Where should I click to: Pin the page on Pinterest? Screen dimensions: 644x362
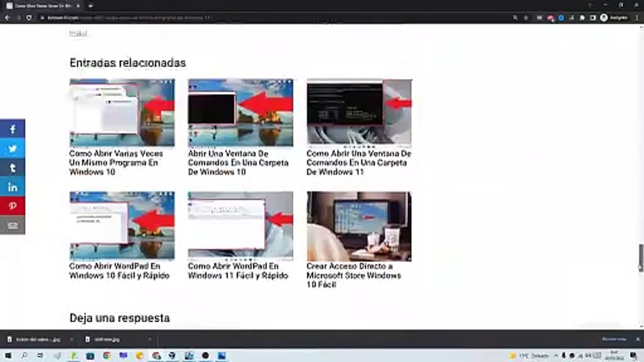12,206
